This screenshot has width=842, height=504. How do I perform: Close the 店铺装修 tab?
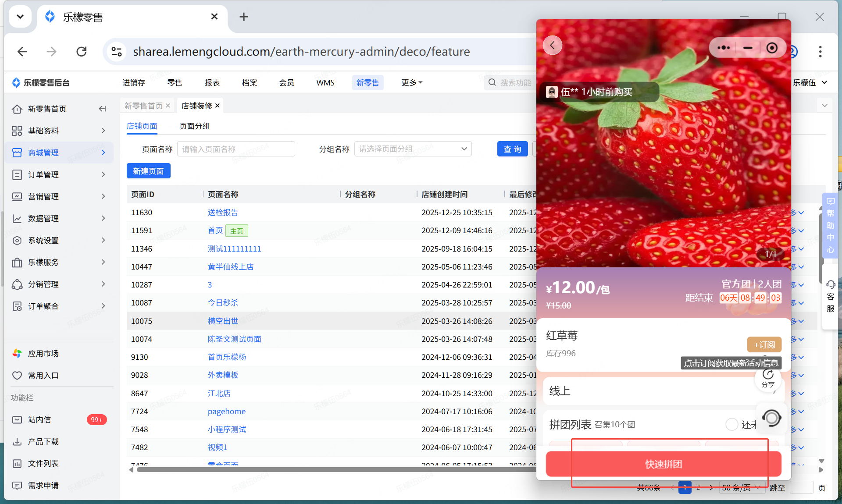[218, 106]
